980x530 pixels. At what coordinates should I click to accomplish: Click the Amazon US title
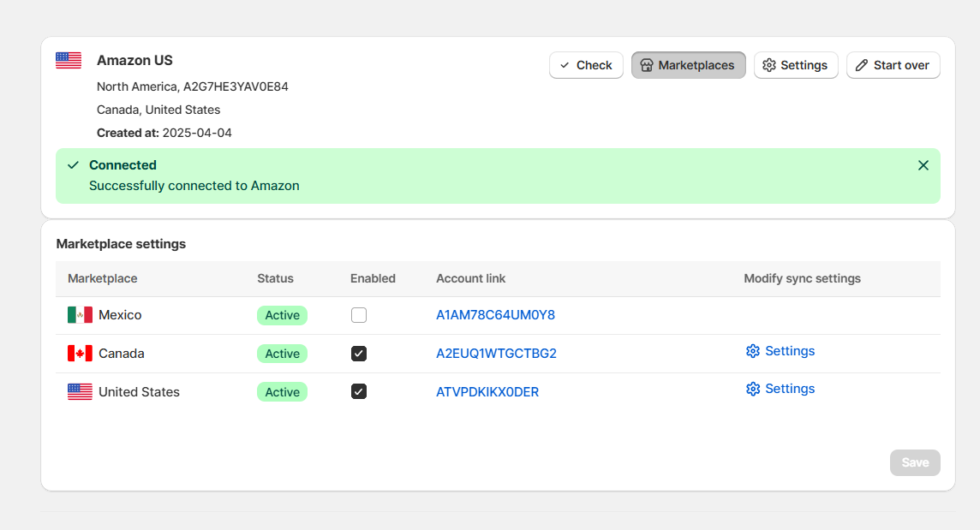pyautogui.click(x=134, y=61)
